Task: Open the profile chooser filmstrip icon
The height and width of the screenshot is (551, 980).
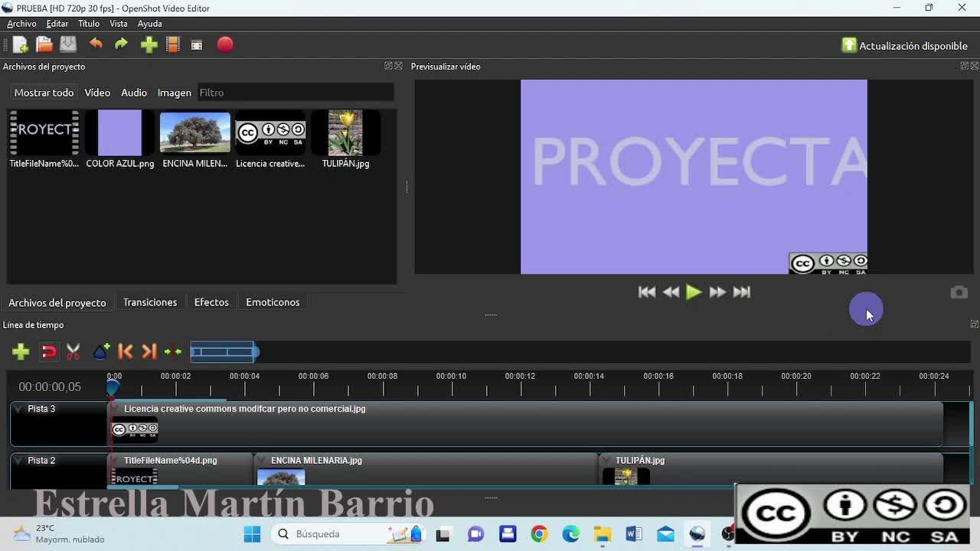Action: point(173,45)
